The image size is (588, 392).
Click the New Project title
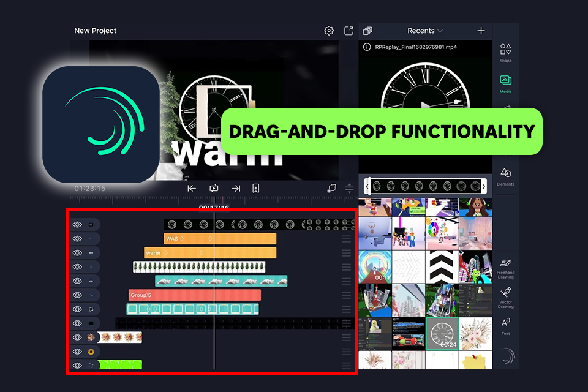[96, 31]
